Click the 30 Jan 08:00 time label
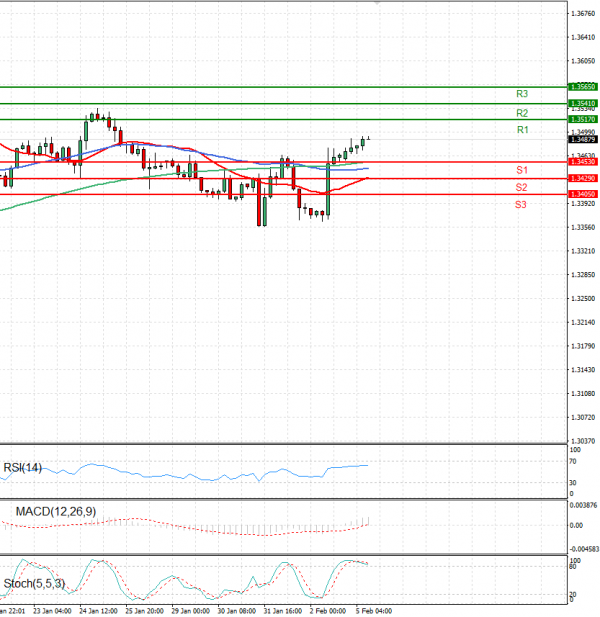600x617 pixels. (x=236, y=611)
